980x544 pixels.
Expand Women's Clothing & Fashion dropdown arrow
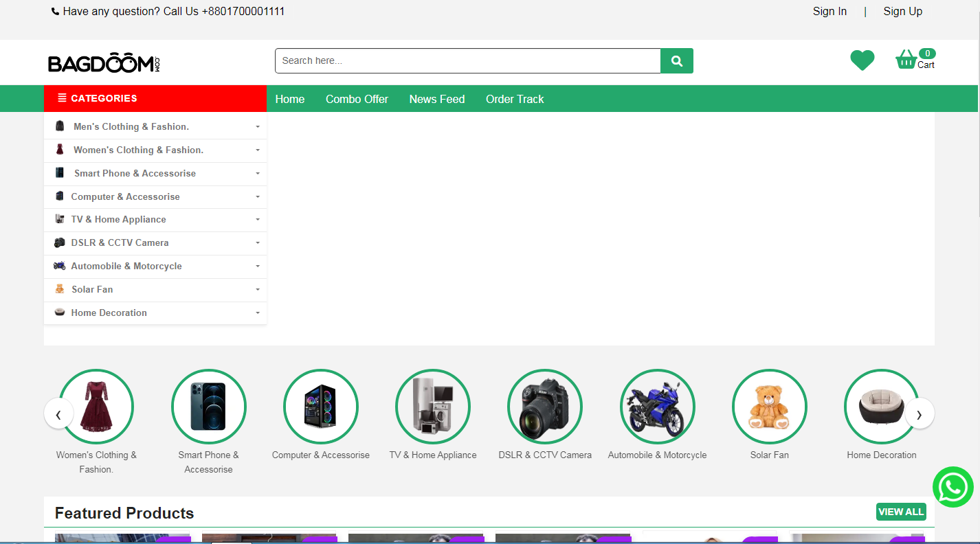(258, 150)
